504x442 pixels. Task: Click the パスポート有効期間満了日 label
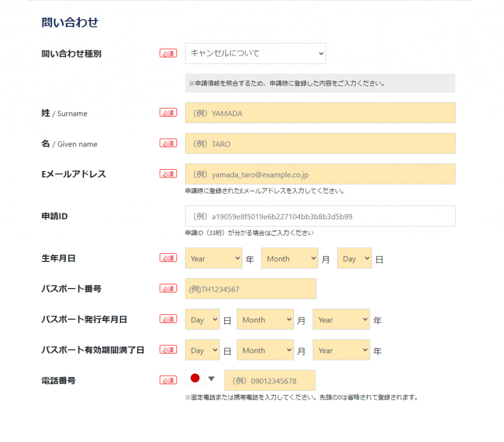point(93,350)
